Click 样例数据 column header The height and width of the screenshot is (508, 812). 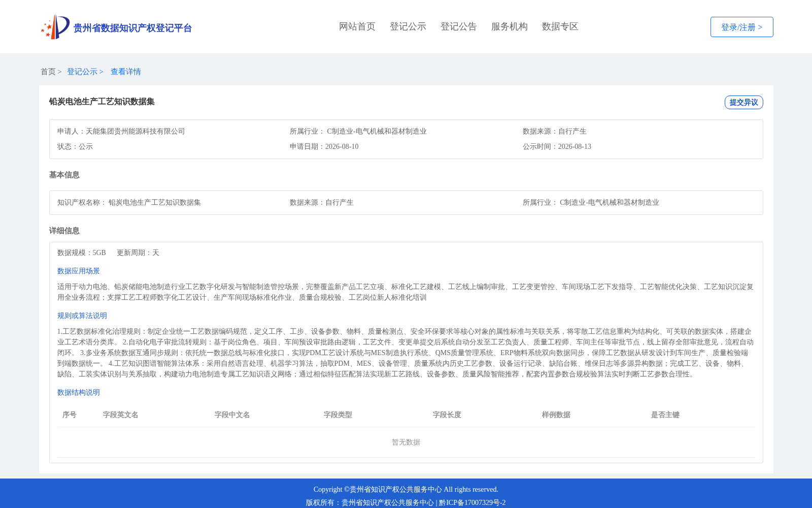click(556, 415)
